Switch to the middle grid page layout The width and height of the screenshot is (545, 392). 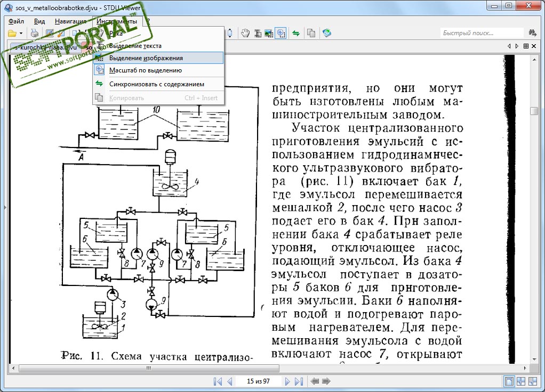pyautogui.click(x=521, y=381)
